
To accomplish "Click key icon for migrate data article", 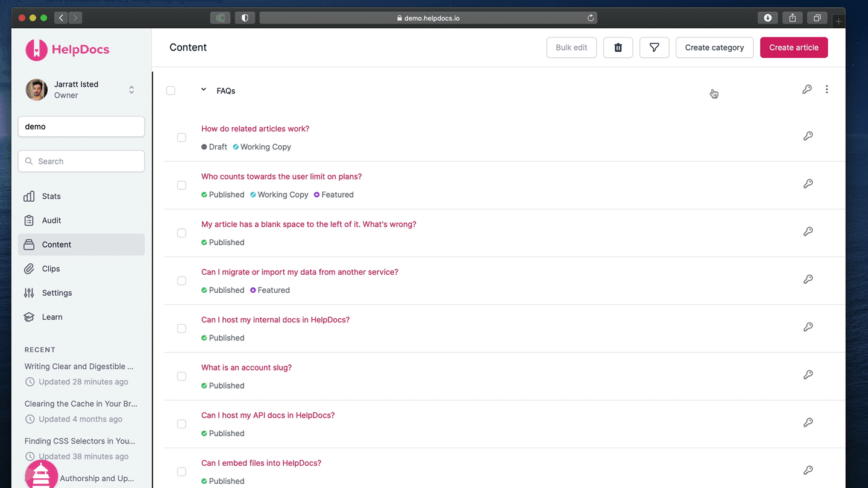I will pos(808,279).
